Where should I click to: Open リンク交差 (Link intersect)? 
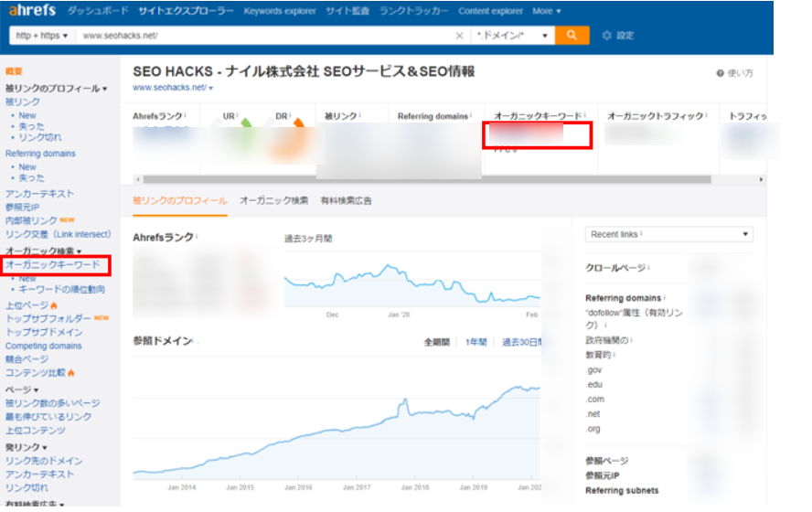tap(58, 234)
